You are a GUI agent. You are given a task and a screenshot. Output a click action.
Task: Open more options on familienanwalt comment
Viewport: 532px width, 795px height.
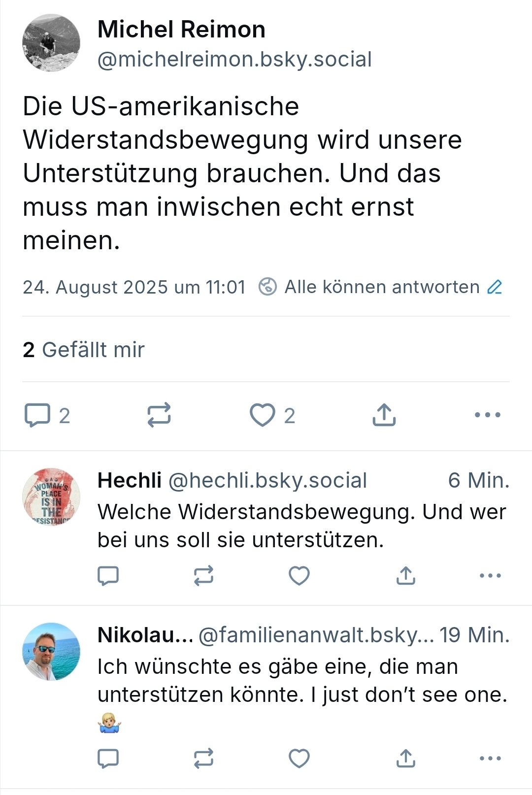click(490, 759)
